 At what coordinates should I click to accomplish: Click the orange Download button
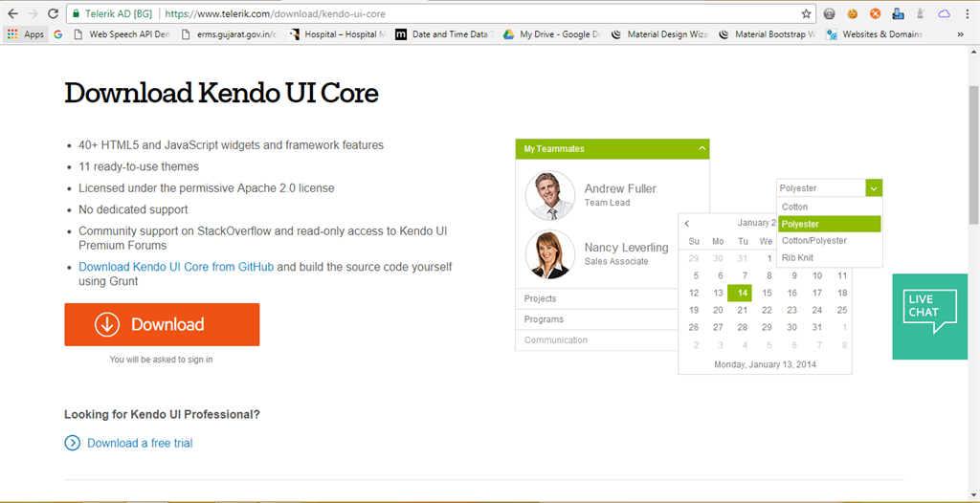click(162, 324)
